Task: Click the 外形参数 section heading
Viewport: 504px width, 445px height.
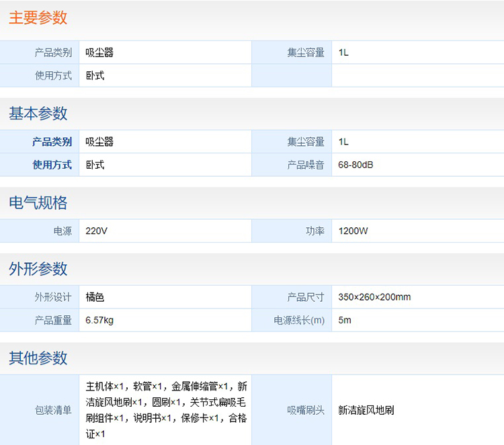Action: (38, 268)
